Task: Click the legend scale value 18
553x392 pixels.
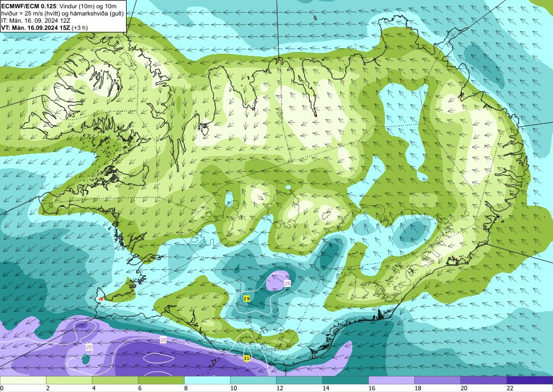Action: point(418,388)
